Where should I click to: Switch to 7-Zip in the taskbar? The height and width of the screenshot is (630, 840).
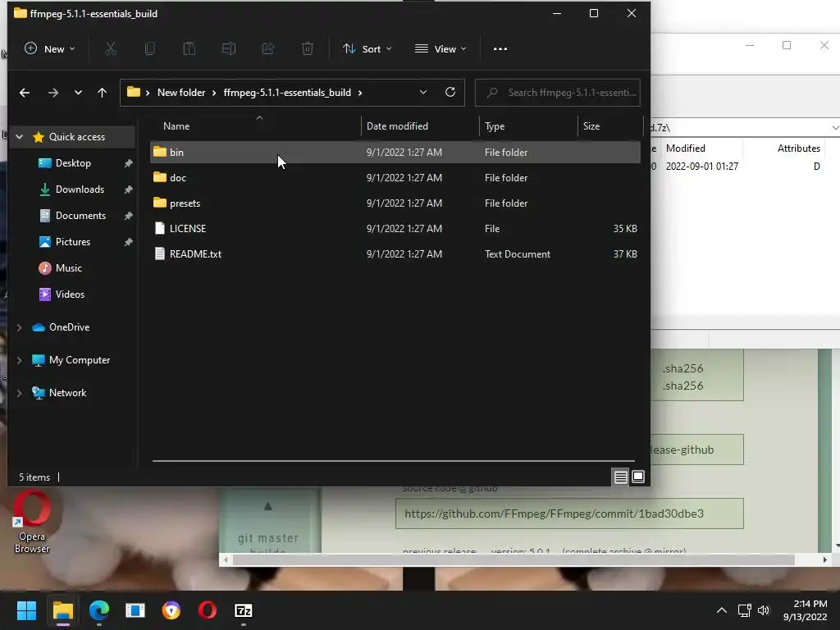(243, 610)
